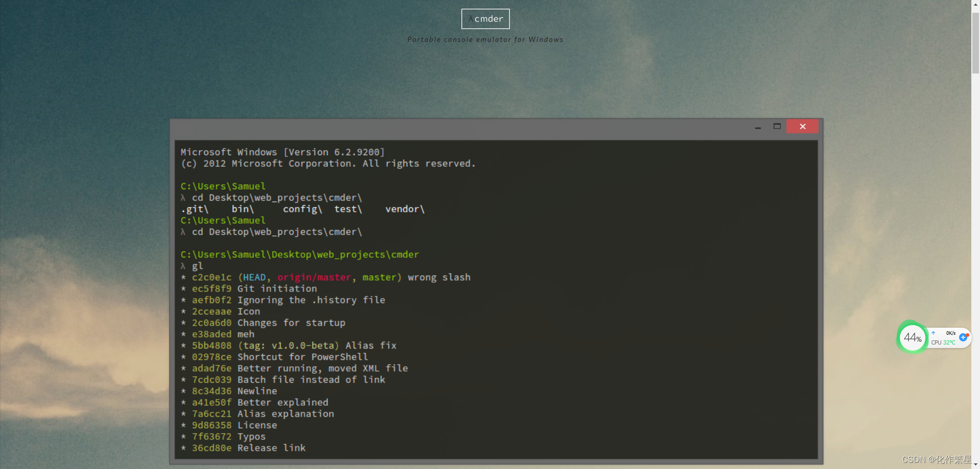Close the terminal with red X
The image size is (980, 469).
[x=802, y=127]
